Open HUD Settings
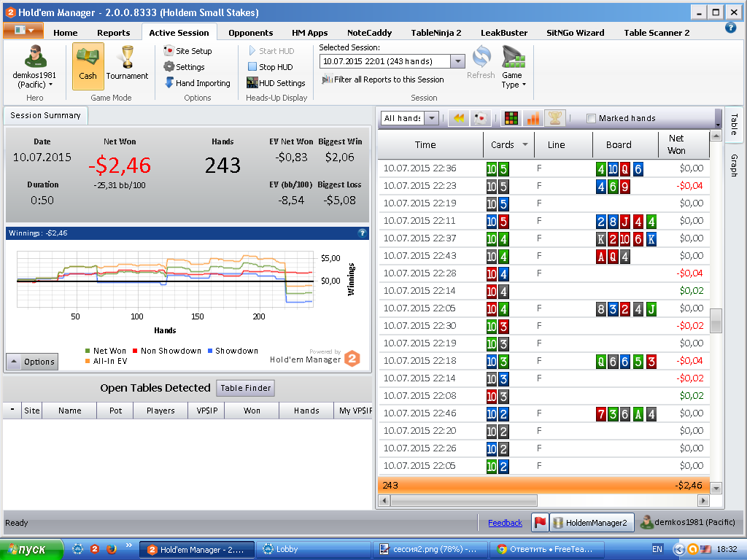This screenshot has height=560, width=747. click(x=276, y=83)
